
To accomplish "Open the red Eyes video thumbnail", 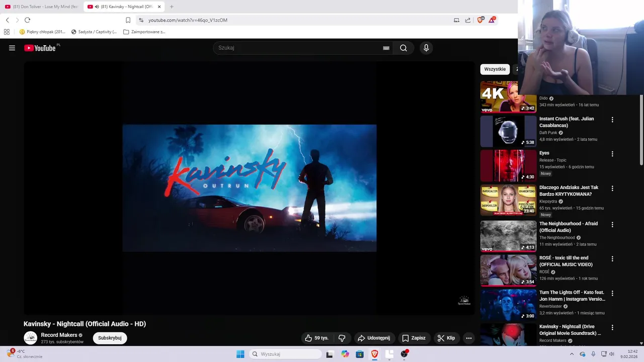I will point(508,165).
